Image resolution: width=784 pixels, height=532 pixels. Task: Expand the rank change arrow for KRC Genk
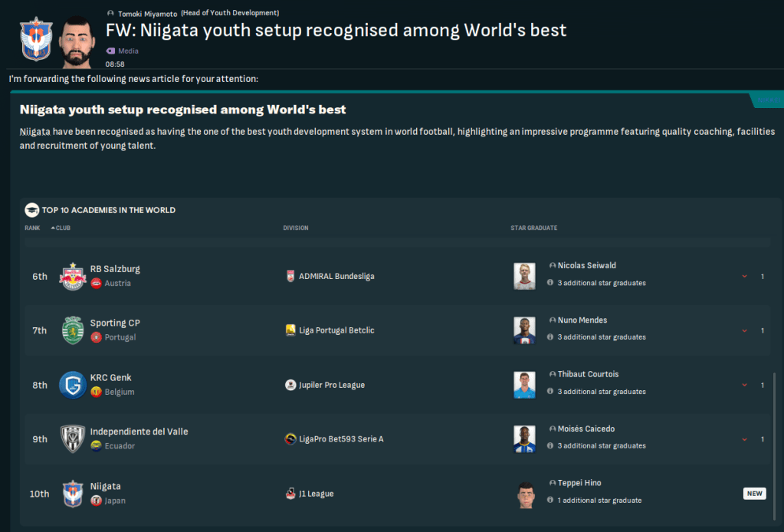point(744,386)
